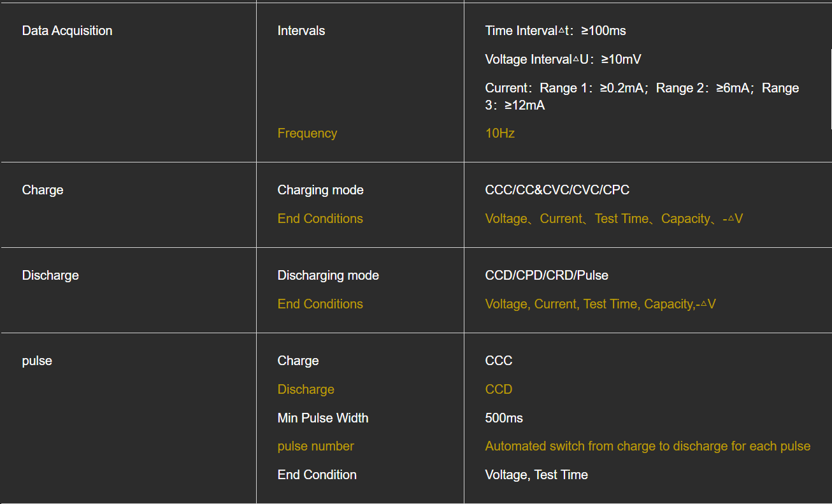Screen dimensions: 832x504
Task: Select the Min Pulse Width label
Action: click(323, 418)
